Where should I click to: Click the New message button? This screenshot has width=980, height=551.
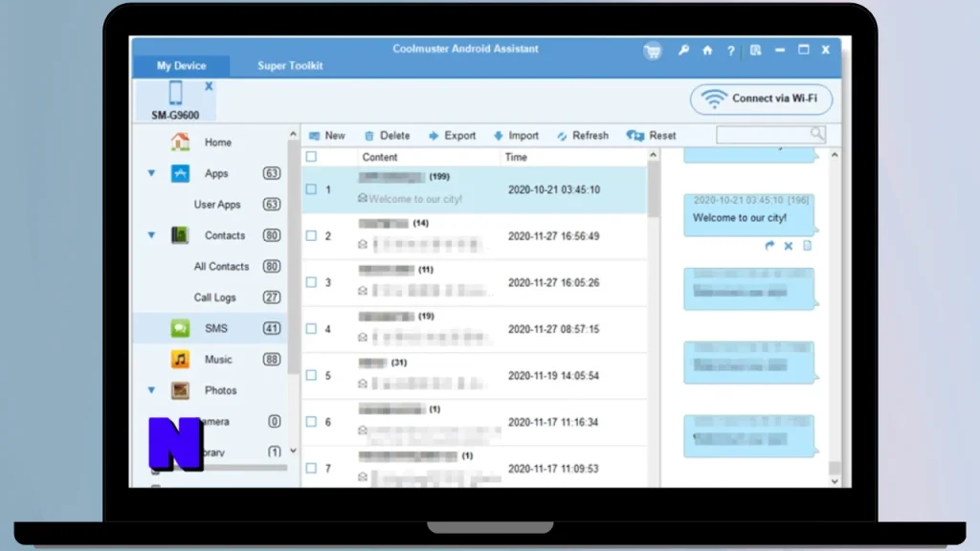327,136
